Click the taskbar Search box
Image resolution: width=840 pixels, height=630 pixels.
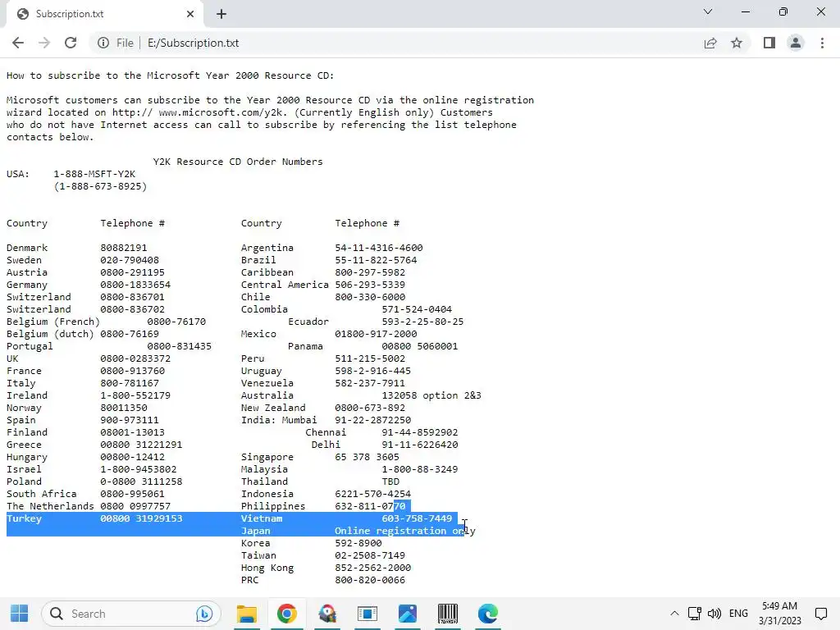[131, 614]
